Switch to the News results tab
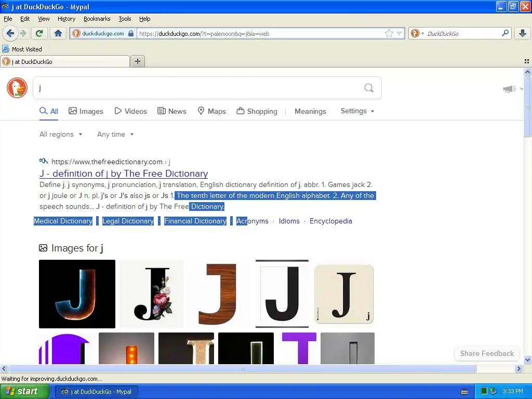 click(x=171, y=111)
